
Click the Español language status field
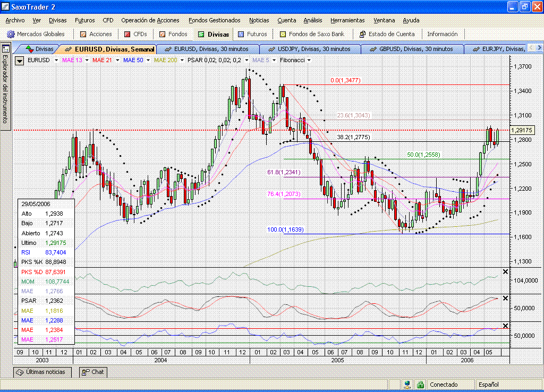tap(508, 385)
